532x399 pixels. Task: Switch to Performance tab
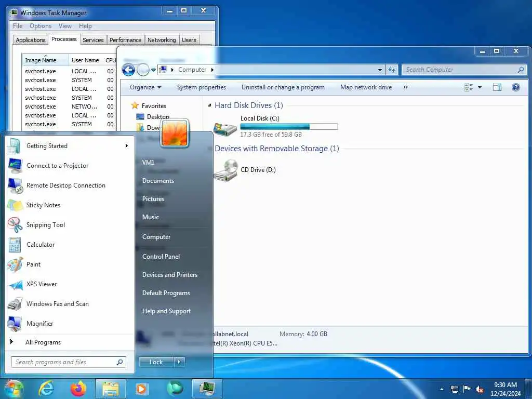pos(126,40)
